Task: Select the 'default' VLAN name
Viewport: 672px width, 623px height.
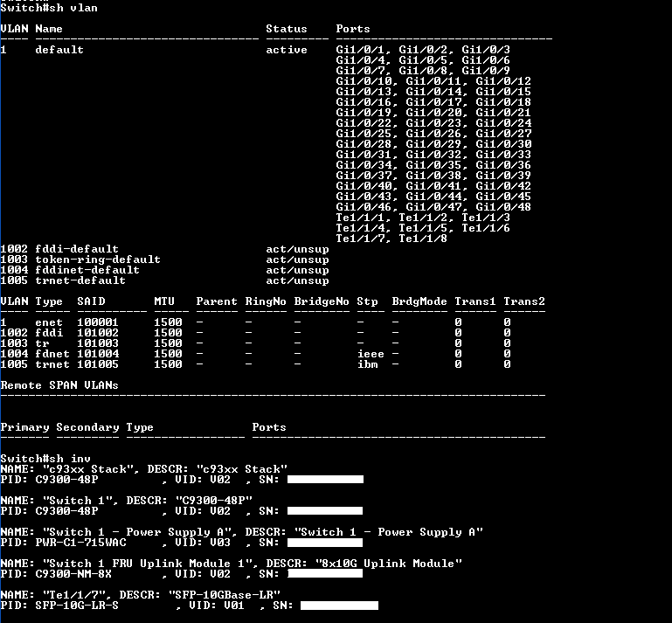Action: pyautogui.click(x=59, y=50)
